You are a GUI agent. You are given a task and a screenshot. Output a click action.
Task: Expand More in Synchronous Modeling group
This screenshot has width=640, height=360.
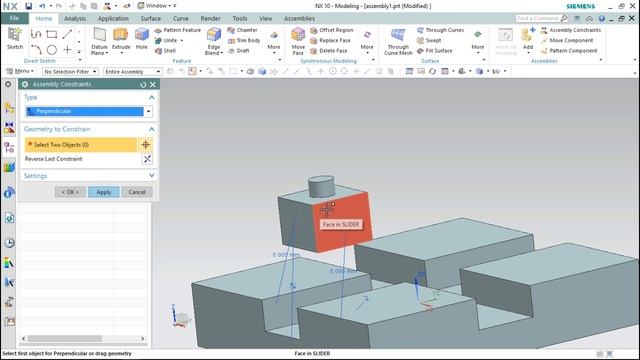(x=367, y=42)
